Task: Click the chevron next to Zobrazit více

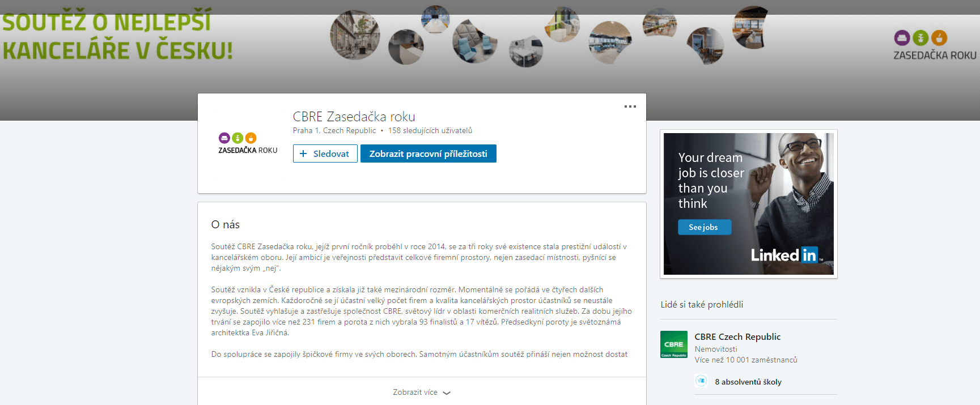Action: pyautogui.click(x=447, y=393)
